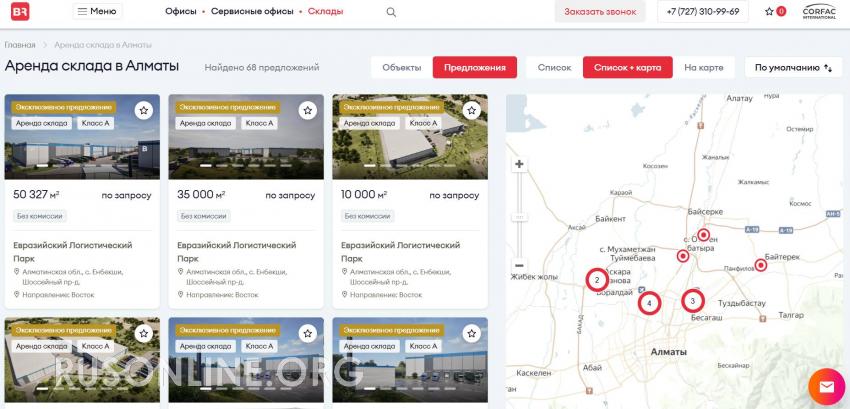The image size is (850, 409).
Task: Switch to На карте view
Action: click(x=704, y=68)
